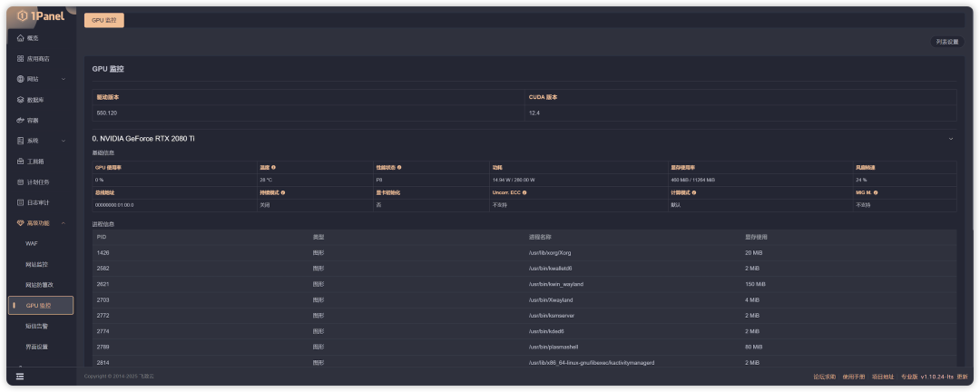Click the /usr/bin/ksmserver process name
The height and width of the screenshot is (392, 980).
click(x=553, y=316)
